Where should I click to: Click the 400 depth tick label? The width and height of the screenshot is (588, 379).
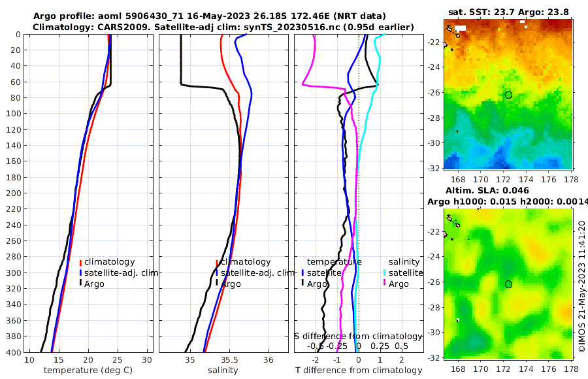pyautogui.click(x=13, y=352)
